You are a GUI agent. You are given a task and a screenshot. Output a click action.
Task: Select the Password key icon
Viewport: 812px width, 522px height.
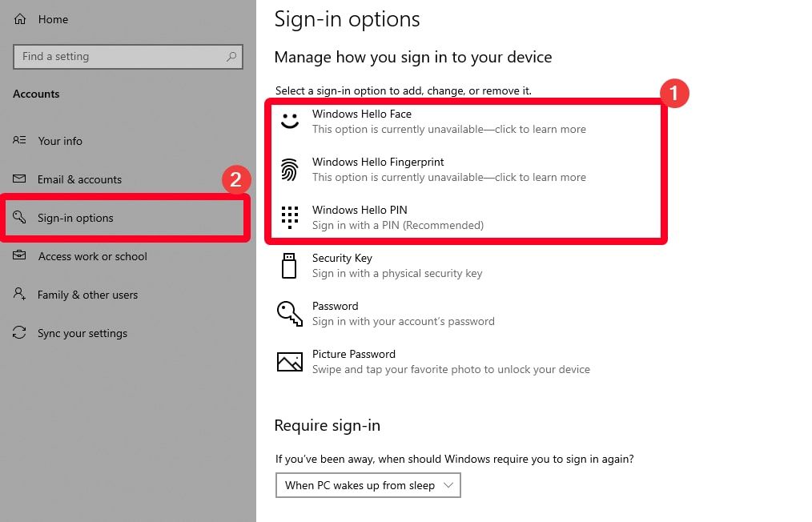[x=289, y=313]
